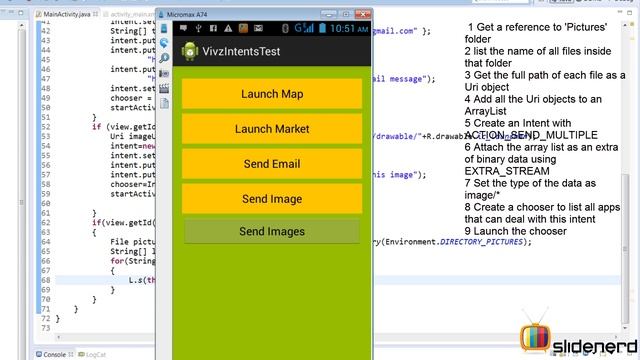This screenshot has height=360, width=640.
Task: Click the 'gmail.com" };' text on line 42
Action: (x=402, y=31)
